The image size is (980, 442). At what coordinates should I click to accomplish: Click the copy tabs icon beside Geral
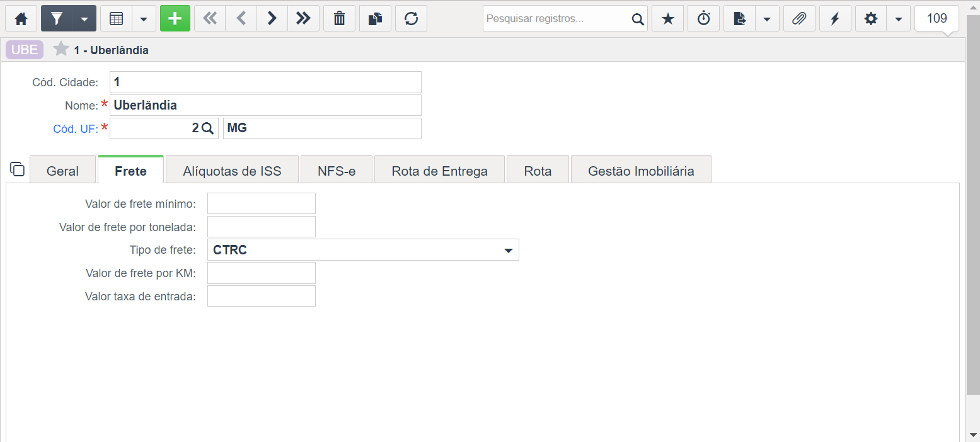(18, 169)
